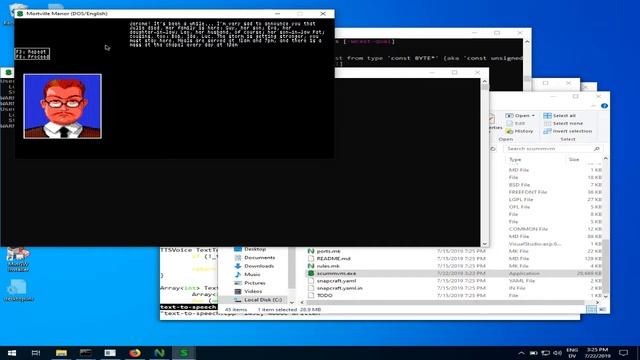
Task: Click the scummvm.exe green file icon
Action: click(311, 273)
